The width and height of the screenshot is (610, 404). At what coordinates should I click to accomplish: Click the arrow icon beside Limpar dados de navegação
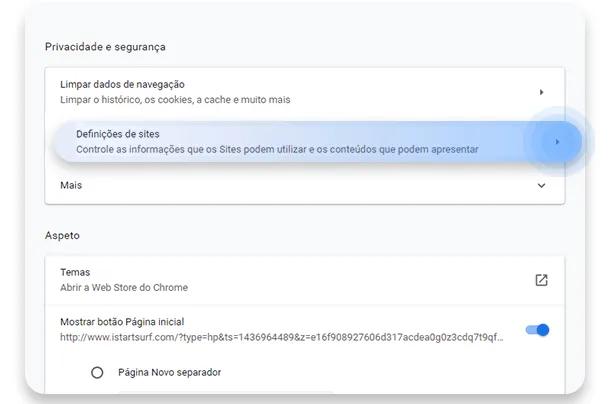coord(541,92)
